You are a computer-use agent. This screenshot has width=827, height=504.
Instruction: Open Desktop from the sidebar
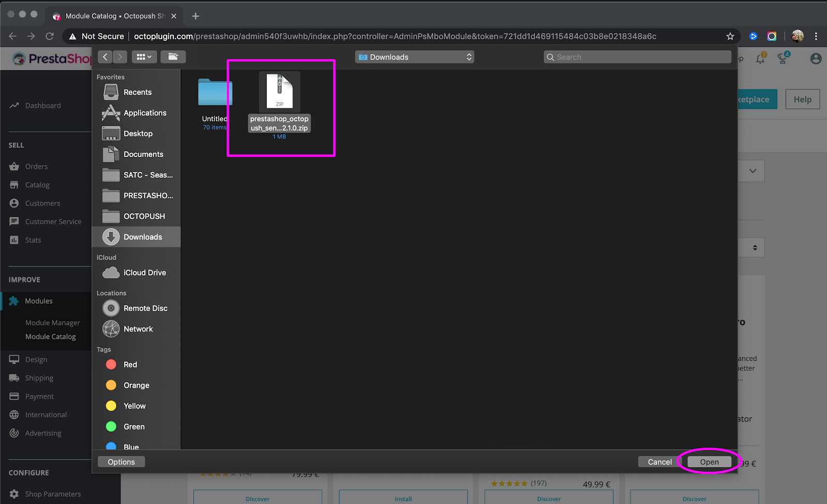pos(137,134)
